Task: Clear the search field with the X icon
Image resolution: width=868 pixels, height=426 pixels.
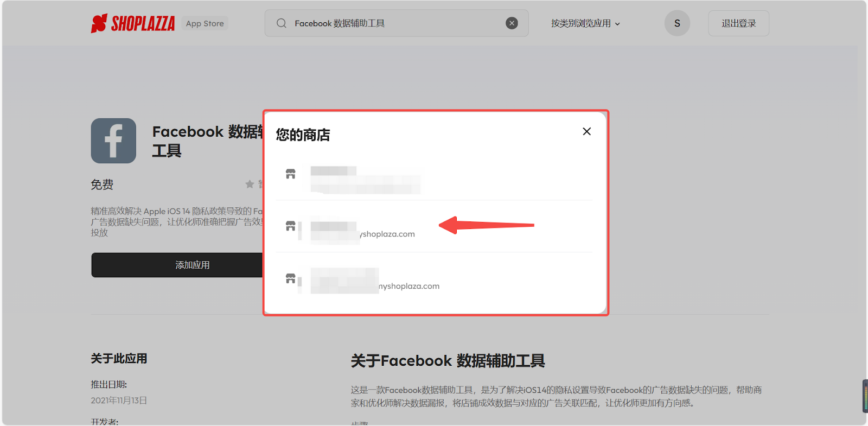Action: tap(512, 23)
